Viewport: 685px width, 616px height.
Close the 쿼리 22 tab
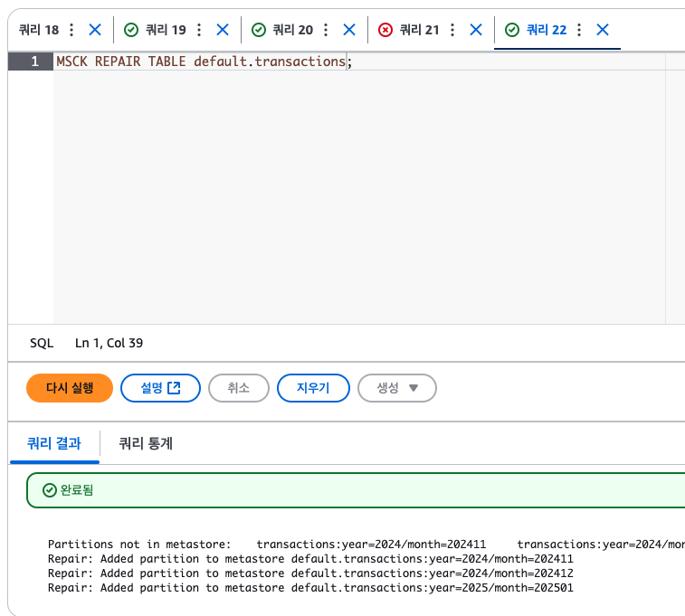click(x=602, y=30)
